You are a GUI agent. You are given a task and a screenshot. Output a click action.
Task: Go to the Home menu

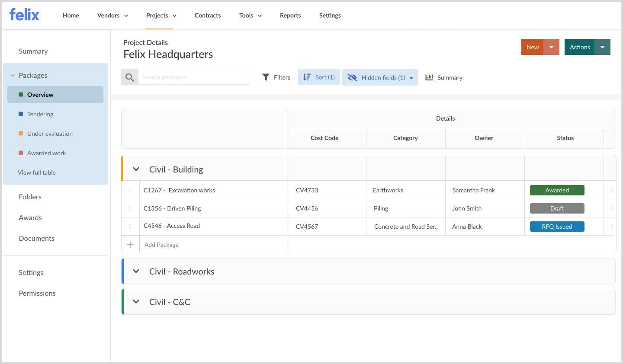click(x=71, y=15)
